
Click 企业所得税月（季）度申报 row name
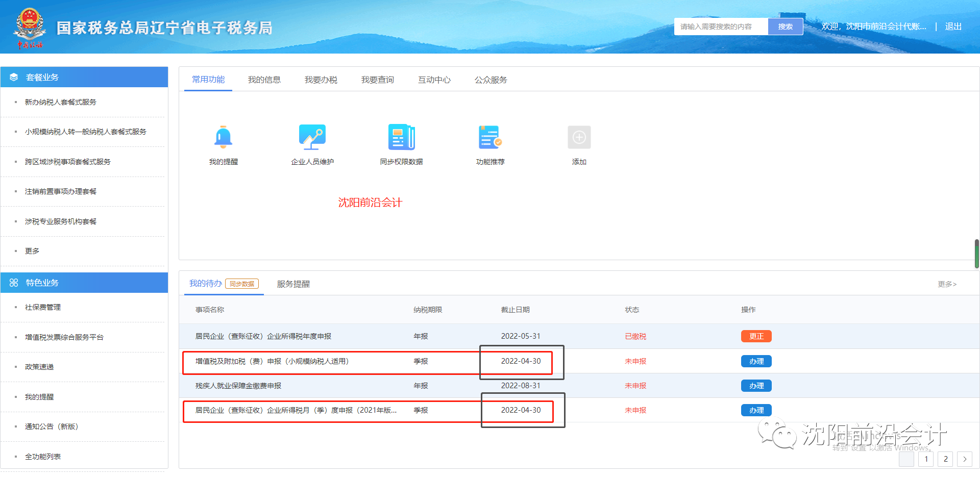tap(296, 410)
